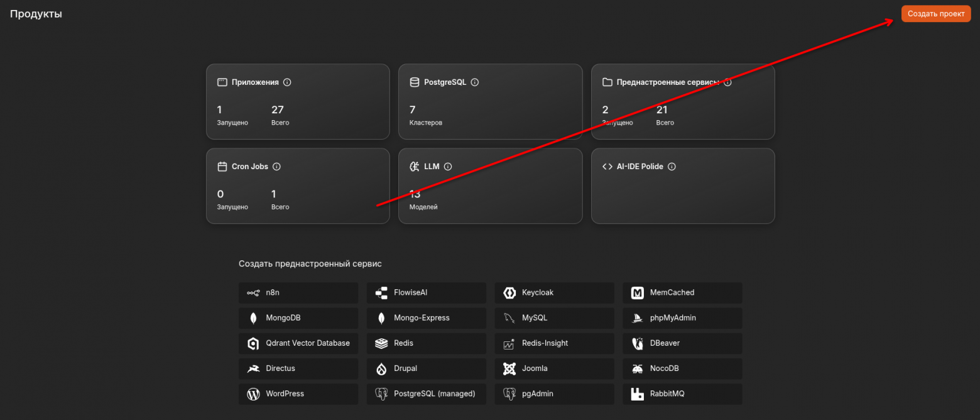Viewport: 980px width, 420px height.
Task: Open the Приложения card
Action: tap(298, 101)
